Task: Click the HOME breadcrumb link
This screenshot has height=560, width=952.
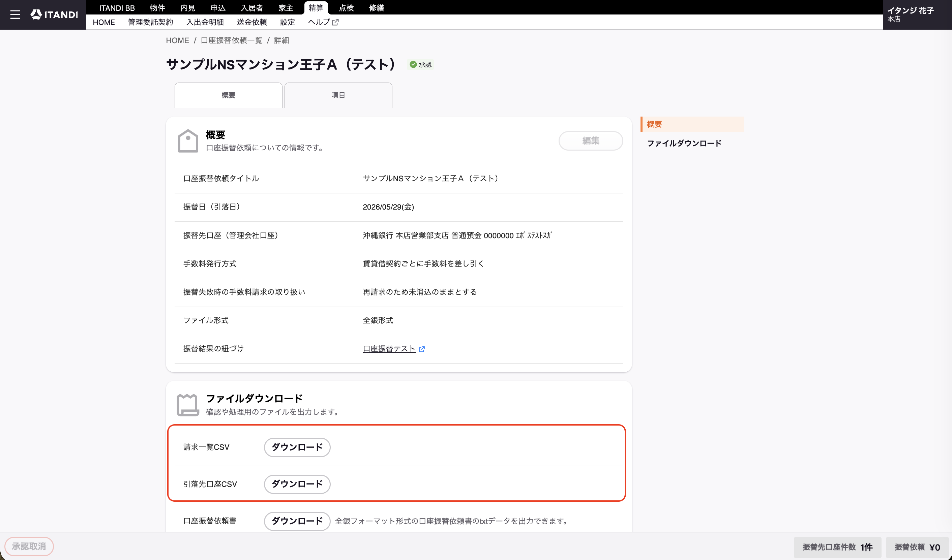Action: click(x=178, y=40)
